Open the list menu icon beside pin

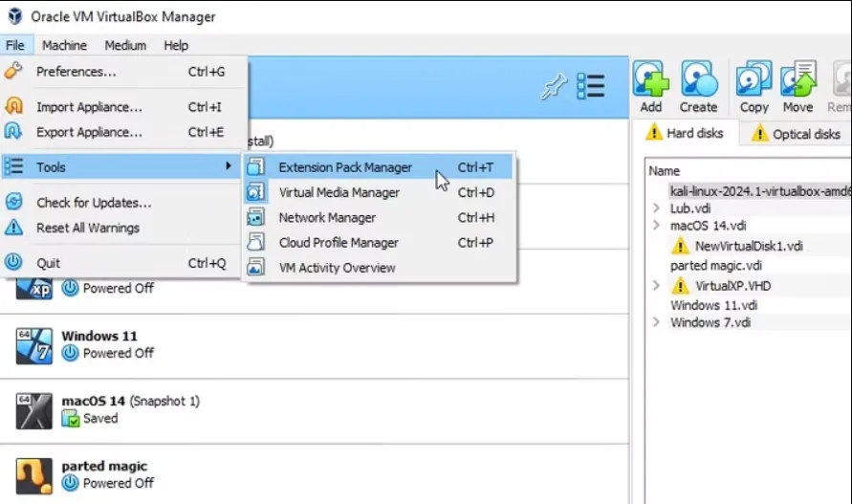[591, 87]
